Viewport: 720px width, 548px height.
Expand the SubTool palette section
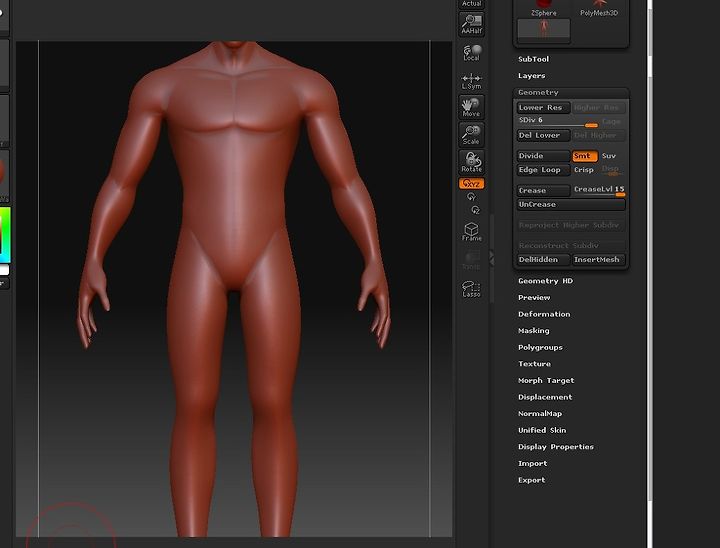(533, 59)
